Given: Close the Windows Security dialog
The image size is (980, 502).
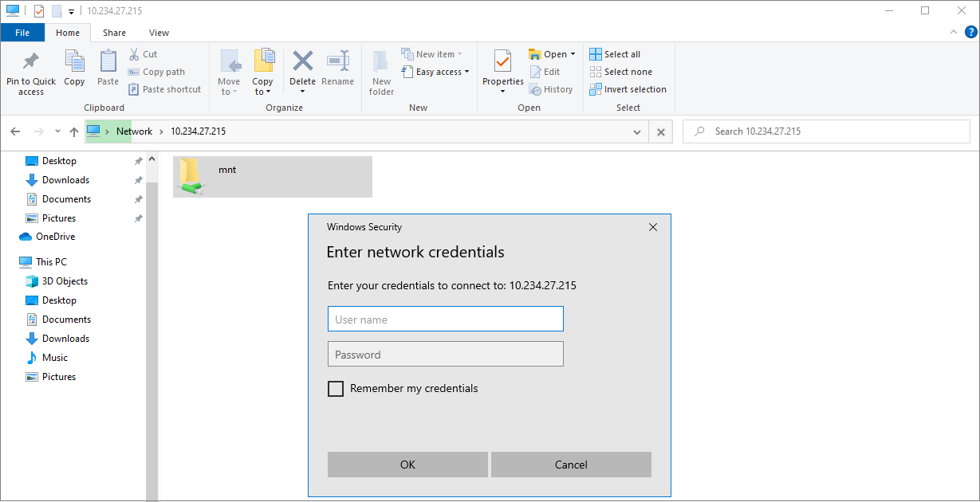Looking at the screenshot, I should coord(653,227).
